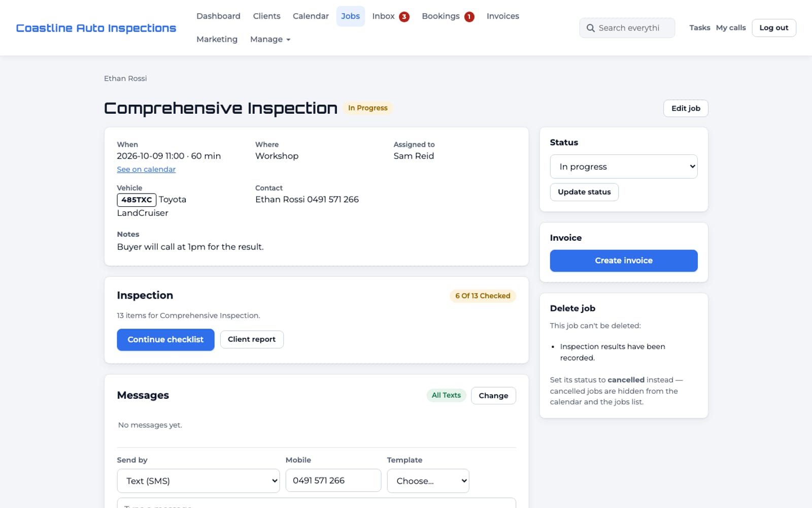Switch to the Calendar page
This screenshot has width=812, height=508.
[311, 16]
